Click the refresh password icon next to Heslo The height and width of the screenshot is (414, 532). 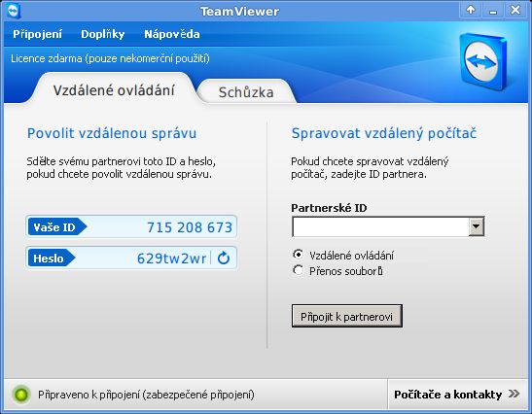(x=224, y=259)
